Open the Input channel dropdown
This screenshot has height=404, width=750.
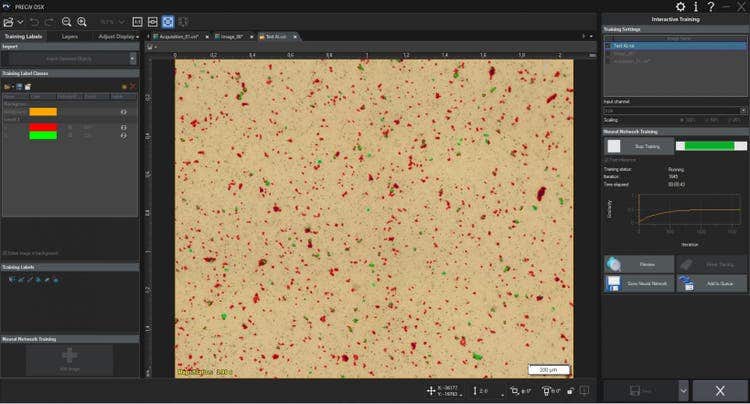[x=743, y=111]
